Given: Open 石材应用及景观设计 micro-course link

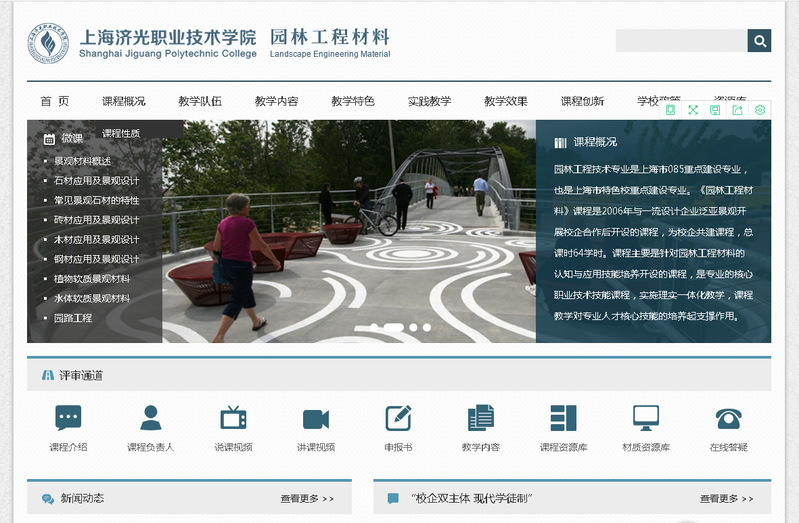Looking at the screenshot, I should (96, 181).
